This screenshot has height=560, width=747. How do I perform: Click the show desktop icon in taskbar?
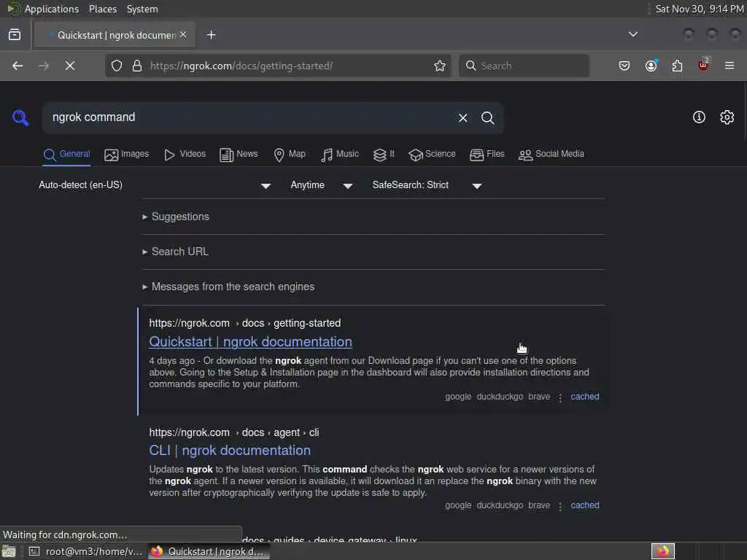pos(9,551)
